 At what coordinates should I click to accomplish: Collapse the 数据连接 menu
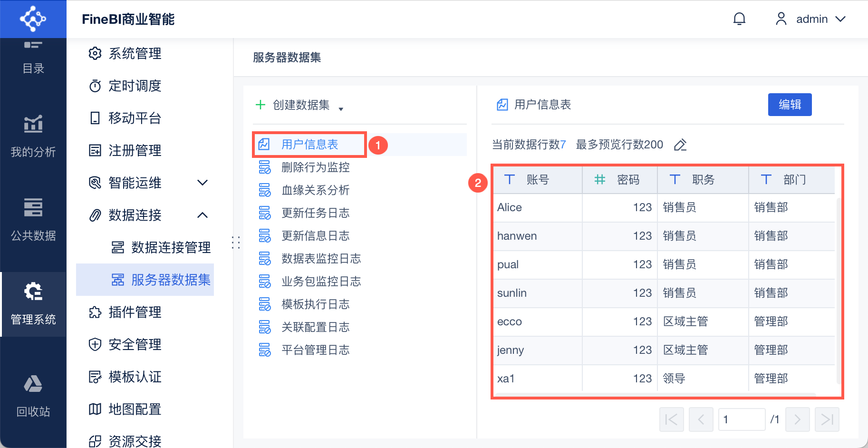pyautogui.click(x=203, y=215)
